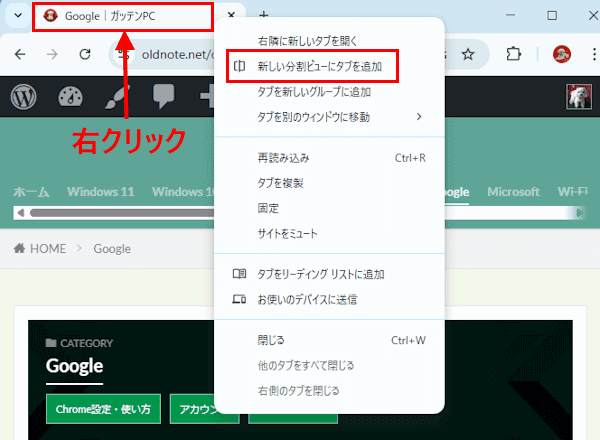Click the nav scrollbar left arrow
Image resolution: width=600 pixels, height=440 pixels.
click(21, 213)
